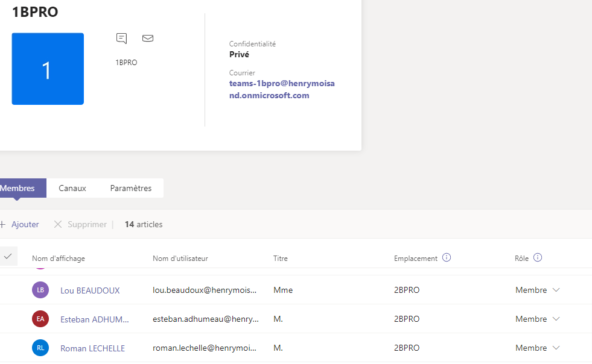Click the 14 articles count text

[x=144, y=224]
